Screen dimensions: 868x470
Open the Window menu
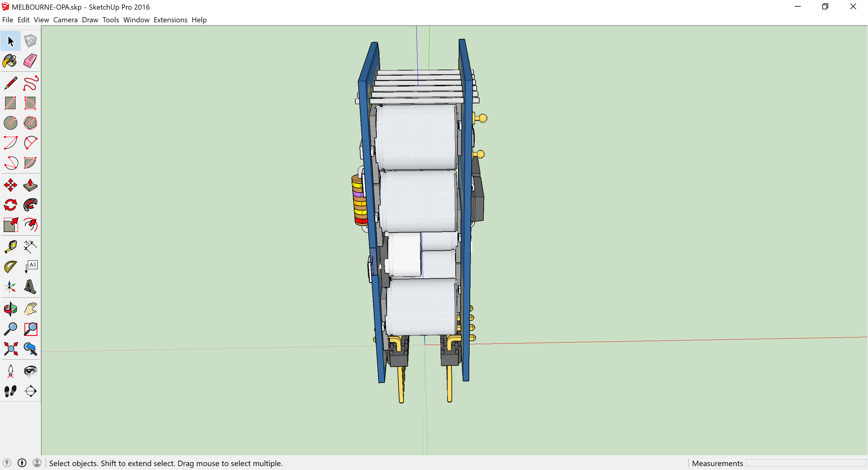click(136, 20)
